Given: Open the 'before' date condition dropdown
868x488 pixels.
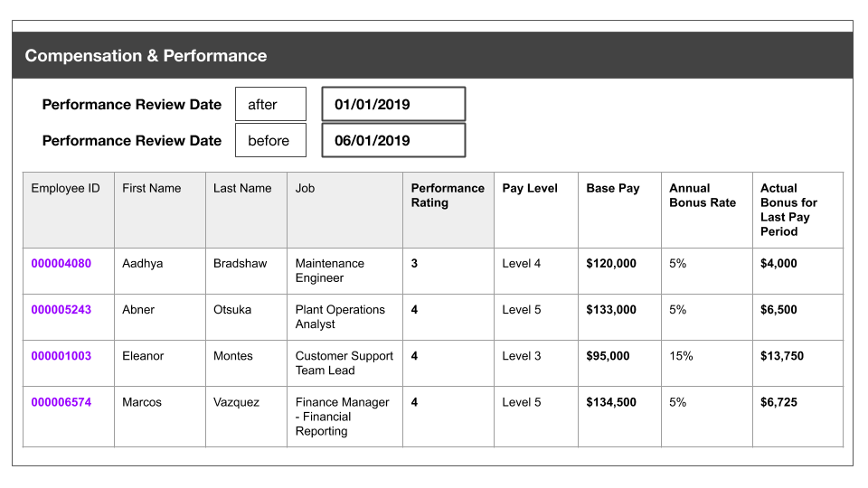Looking at the screenshot, I should [x=270, y=140].
